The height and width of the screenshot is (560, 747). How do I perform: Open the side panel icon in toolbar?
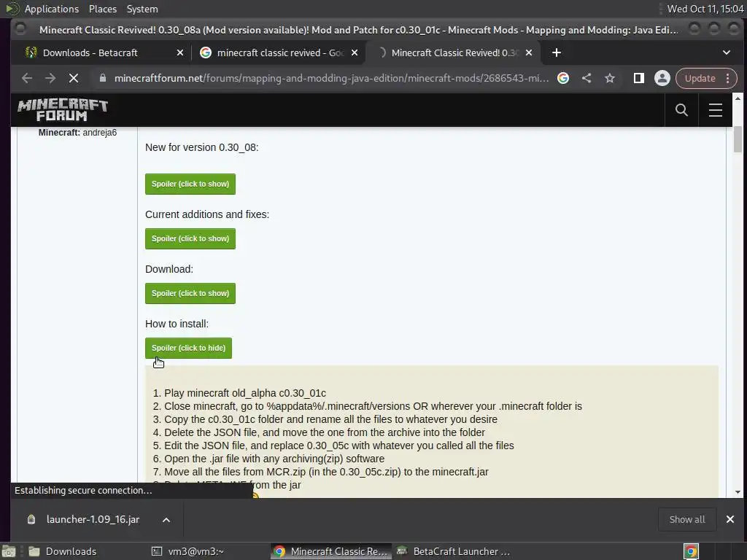(639, 78)
